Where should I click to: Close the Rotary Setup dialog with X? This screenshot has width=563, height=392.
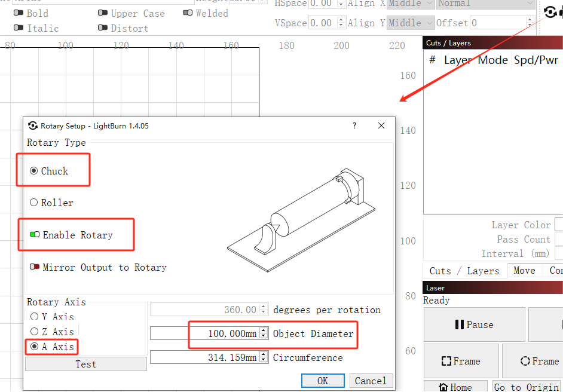click(381, 125)
